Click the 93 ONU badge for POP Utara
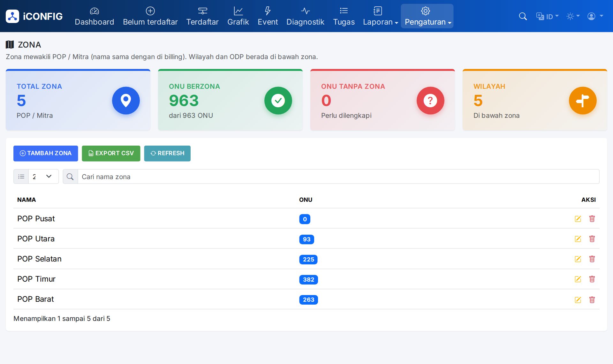Viewport: 613px width, 364px height. tap(306, 239)
